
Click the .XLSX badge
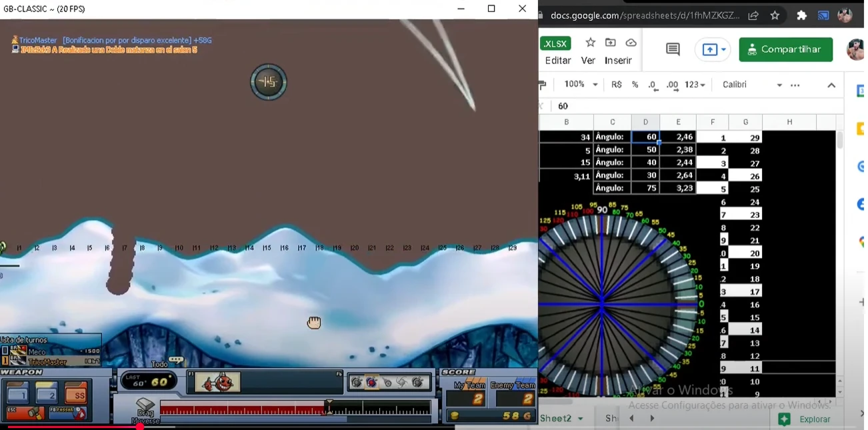(x=555, y=44)
